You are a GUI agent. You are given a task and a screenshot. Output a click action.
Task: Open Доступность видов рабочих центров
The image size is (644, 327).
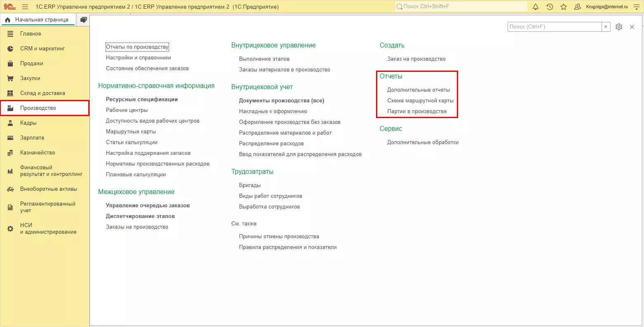click(153, 121)
